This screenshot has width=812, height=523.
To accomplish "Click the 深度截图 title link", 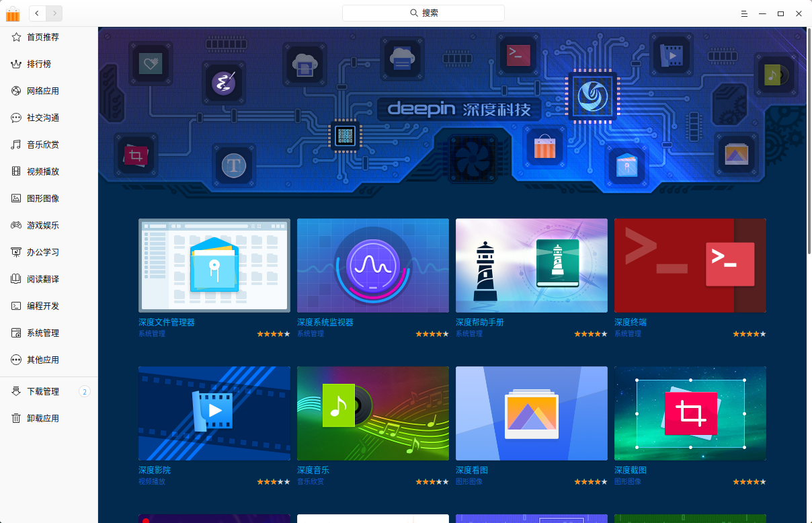I will (x=631, y=470).
